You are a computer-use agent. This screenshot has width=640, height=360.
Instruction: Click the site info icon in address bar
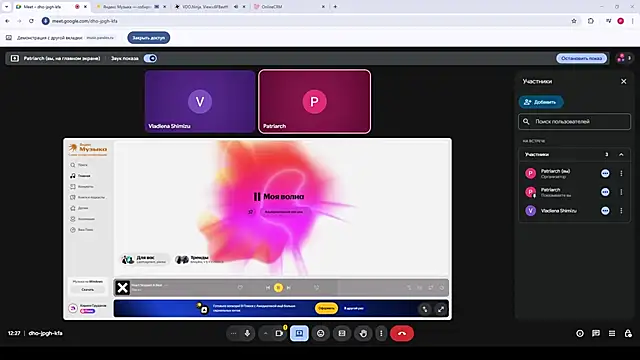pos(45,21)
